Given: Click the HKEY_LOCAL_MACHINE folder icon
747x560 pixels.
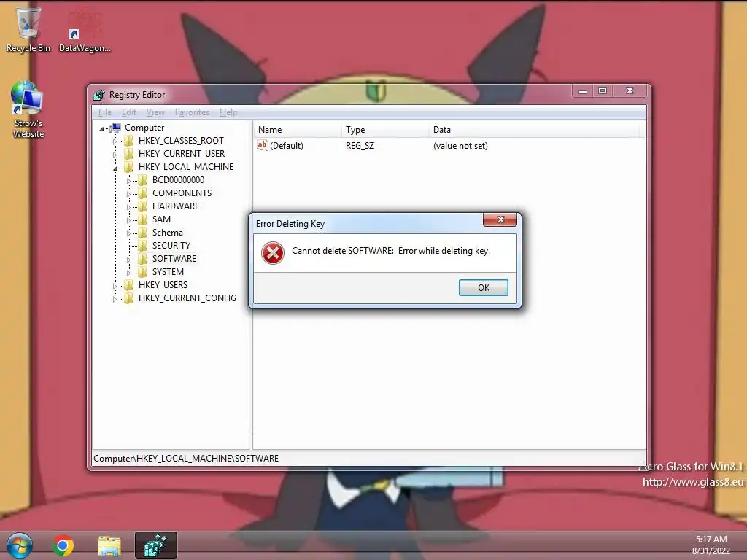Looking at the screenshot, I should tap(128, 167).
